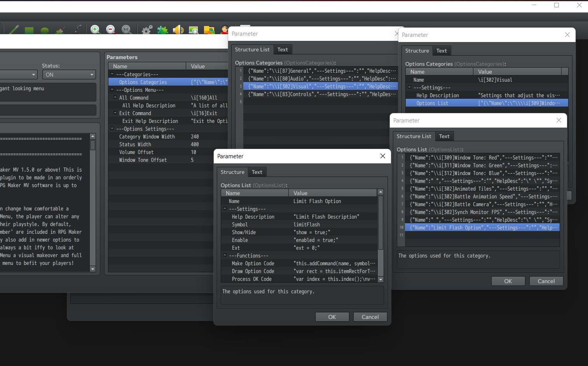Collapse the All Command parameter
Screen dimensions: 588x366
(115, 97)
